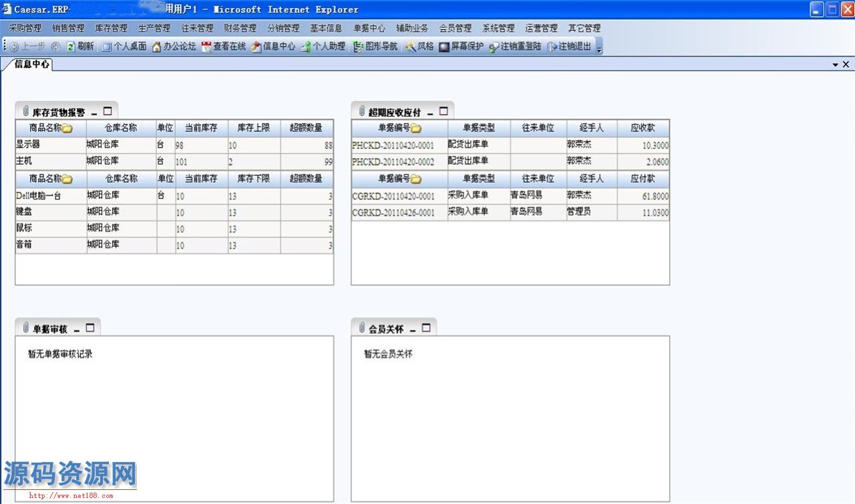Select the 鼠标 product row
Image resolution: width=855 pixels, height=504 pixels.
174,229
